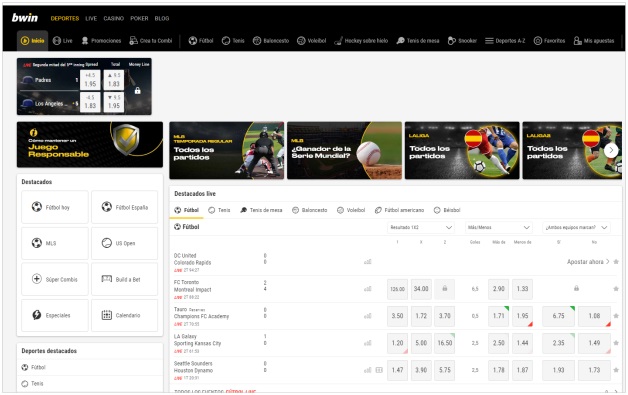
Task: Open Calendario tile
Action: point(125,315)
